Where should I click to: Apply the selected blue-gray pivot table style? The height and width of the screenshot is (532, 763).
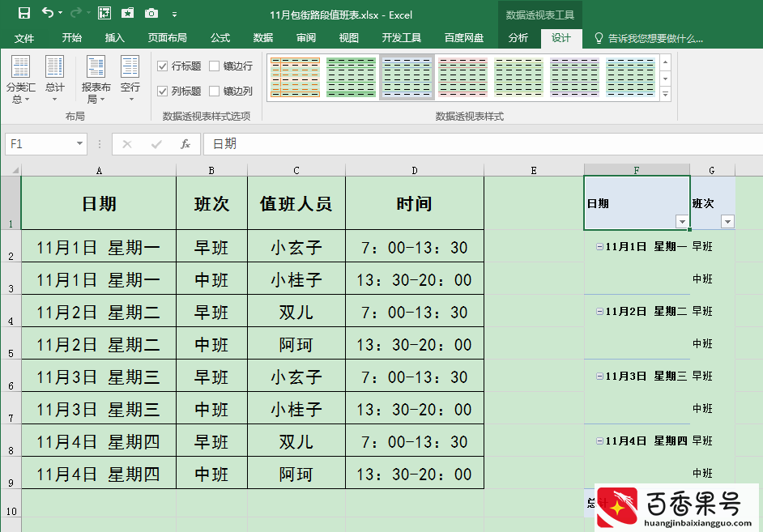click(407, 77)
